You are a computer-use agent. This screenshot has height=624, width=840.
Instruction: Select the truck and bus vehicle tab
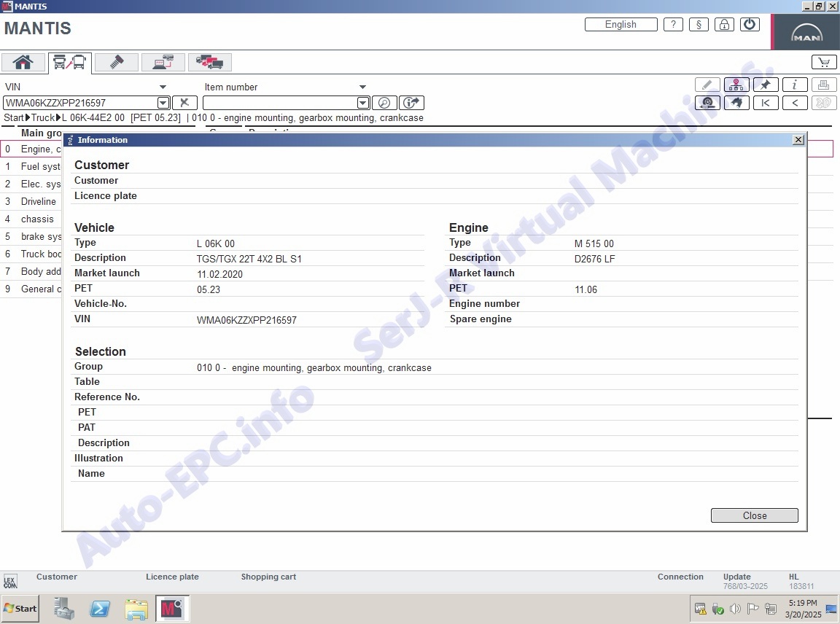tap(70, 62)
